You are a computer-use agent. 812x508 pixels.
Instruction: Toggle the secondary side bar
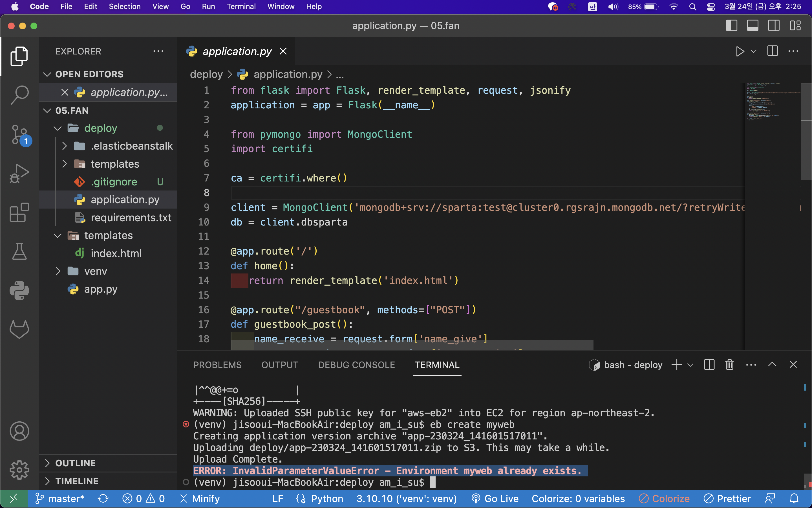pos(774,25)
